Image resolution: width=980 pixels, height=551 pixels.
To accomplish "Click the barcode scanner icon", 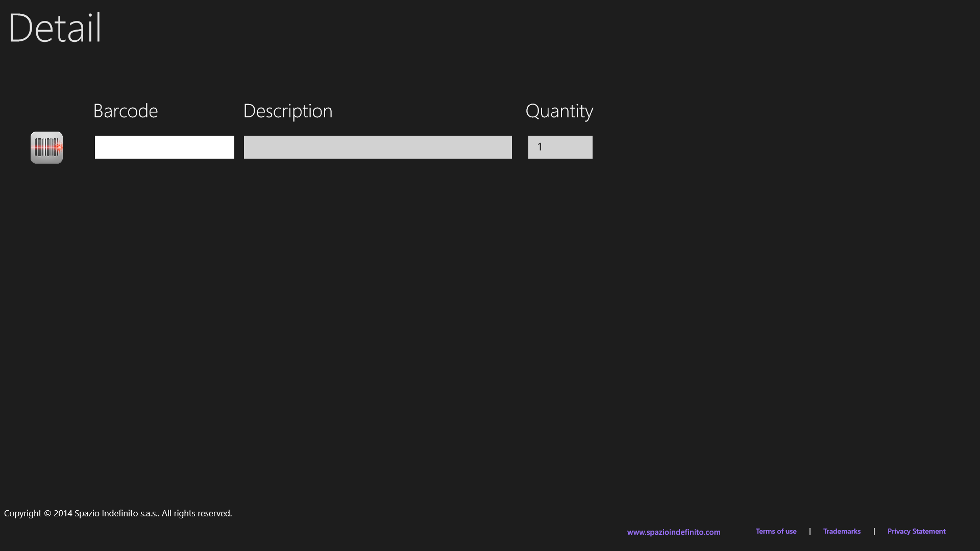I will 46,147.
